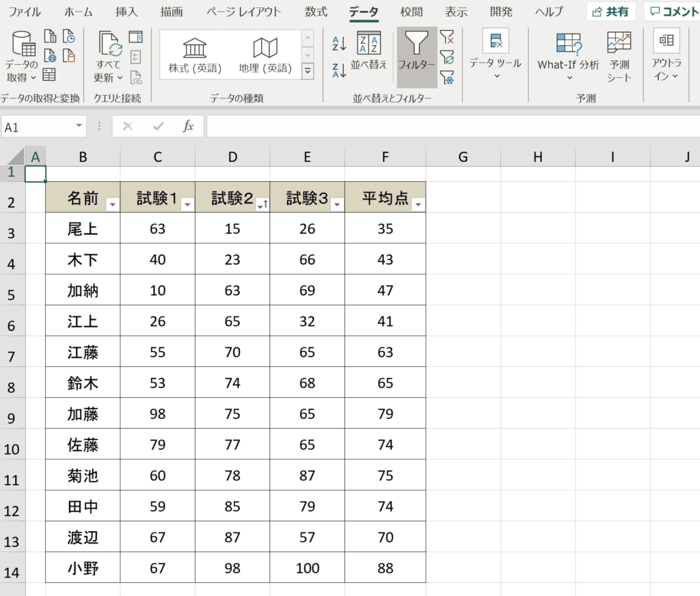Open the connection Properties icon
700x596 pixels.
click(136, 57)
